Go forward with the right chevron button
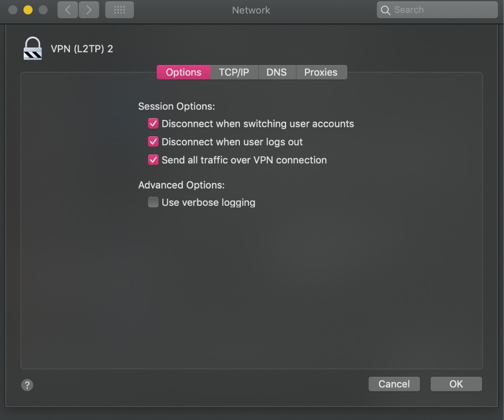504x420 pixels. click(89, 10)
